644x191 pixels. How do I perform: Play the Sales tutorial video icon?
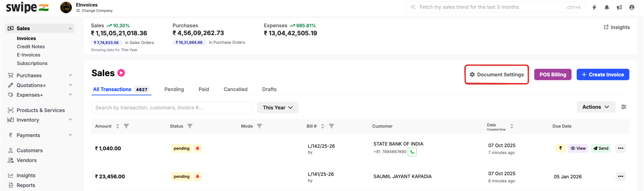pos(121,73)
